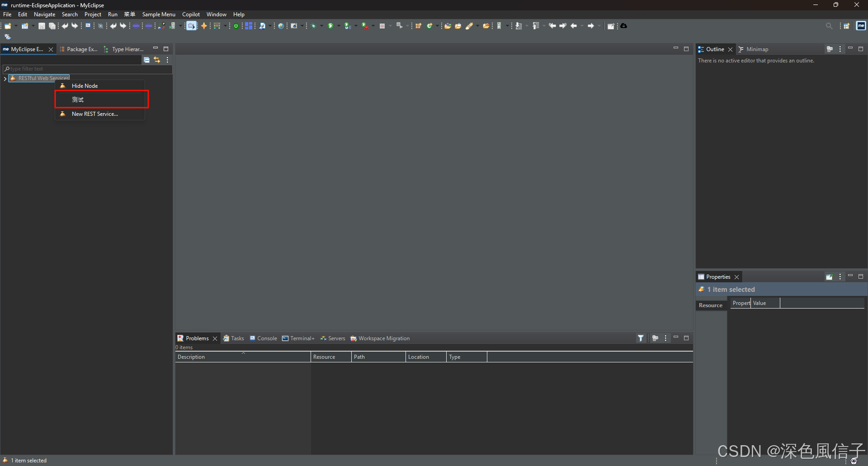Open dropdown arrow next to Run button
This screenshot has height=466, width=868.
pyautogui.click(x=339, y=26)
